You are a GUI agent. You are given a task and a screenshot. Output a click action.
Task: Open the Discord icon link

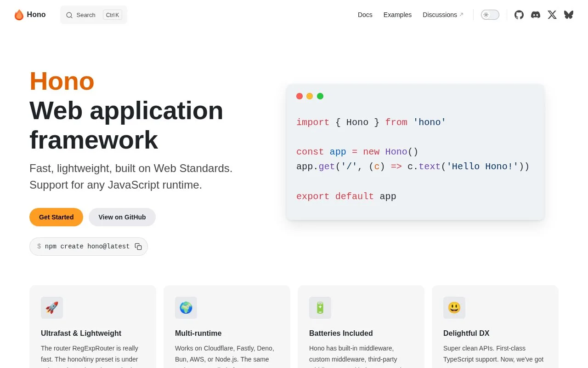[536, 15]
